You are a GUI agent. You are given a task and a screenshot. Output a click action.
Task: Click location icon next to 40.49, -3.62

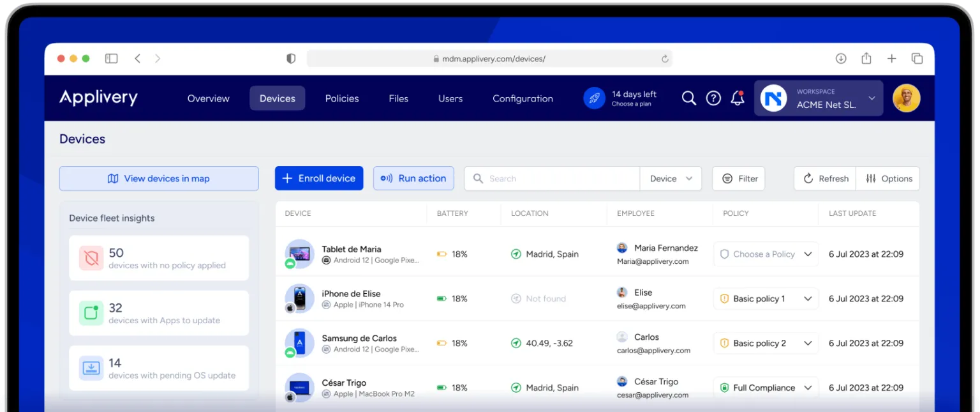pos(516,343)
